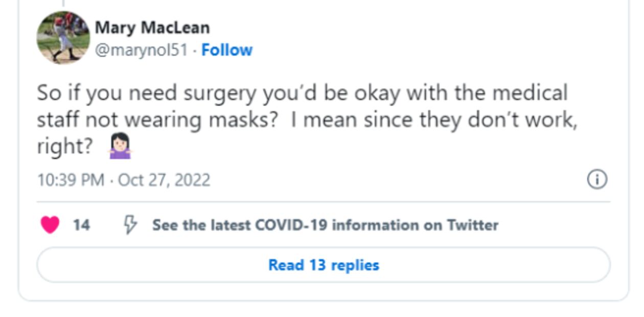Open the 10:39 PM timestamp
The image size is (644, 317).
pyautogui.click(x=71, y=180)
